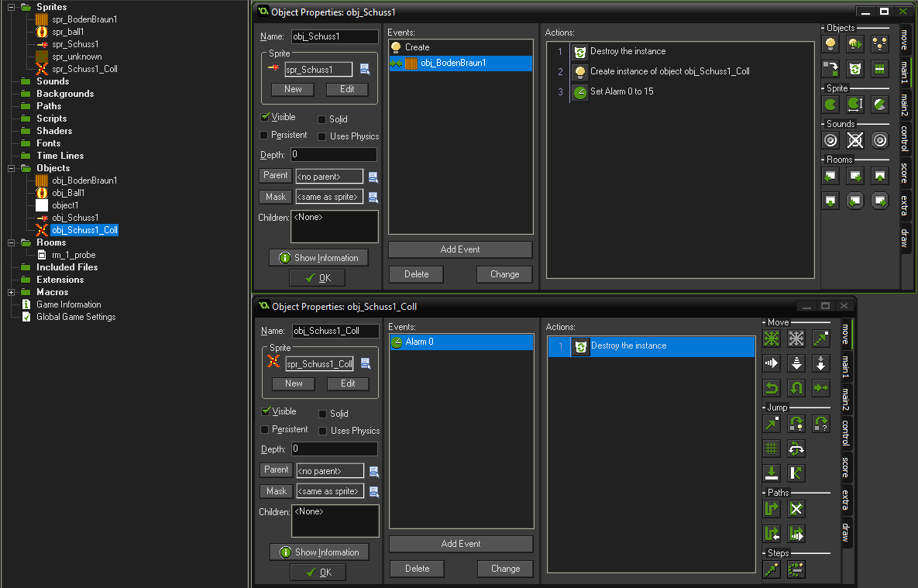Click the Move Fixed action icon

tap(771, 339)
